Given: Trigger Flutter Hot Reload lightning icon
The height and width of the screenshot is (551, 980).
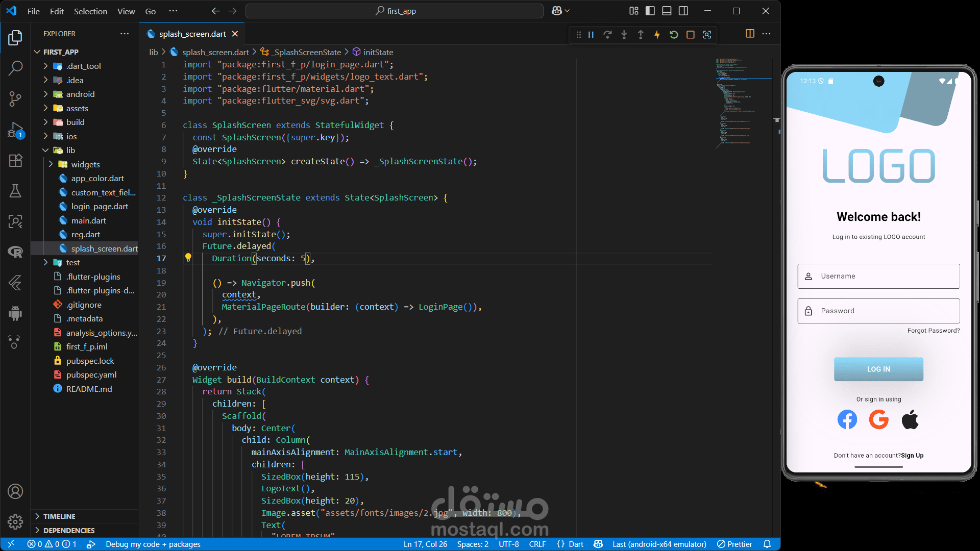Looking at the screenshot, I should 657,35.
